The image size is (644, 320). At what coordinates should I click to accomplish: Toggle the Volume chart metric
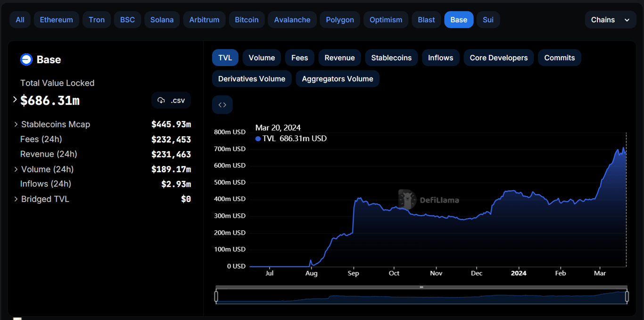pyautogui.click(x=262, y=58)
